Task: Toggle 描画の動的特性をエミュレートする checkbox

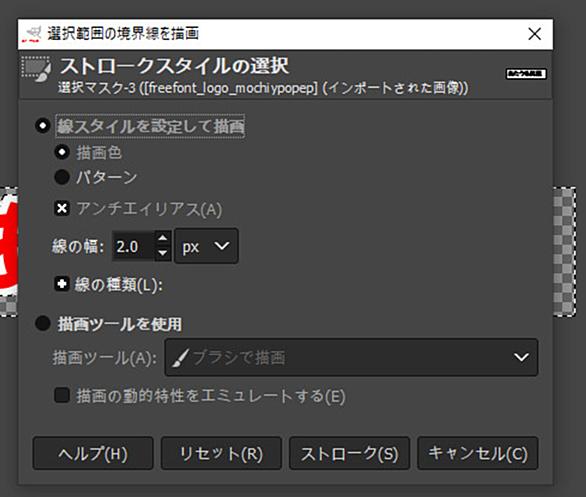Action: pos(62,395)
